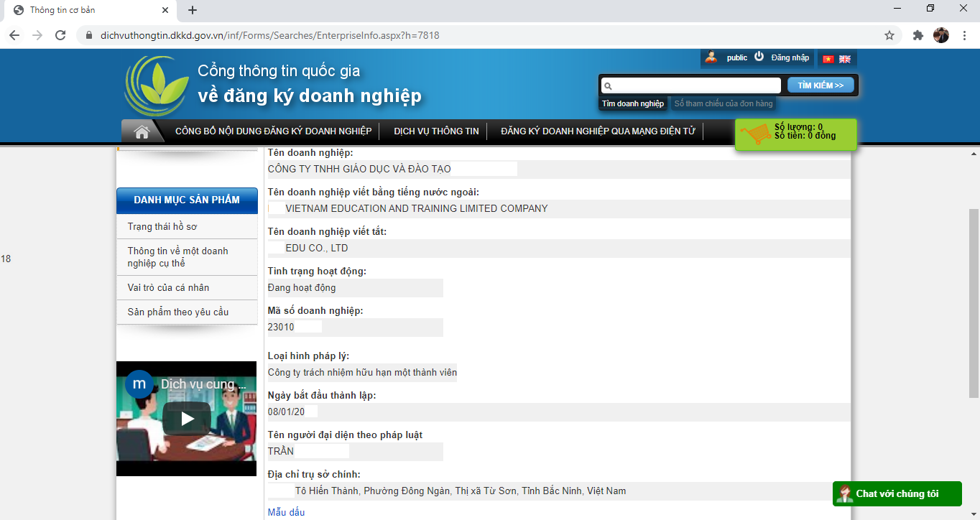Click the power icon beside Đăng nhập
This screenshot has height=520, width=980.
click(x=759, y=57)
